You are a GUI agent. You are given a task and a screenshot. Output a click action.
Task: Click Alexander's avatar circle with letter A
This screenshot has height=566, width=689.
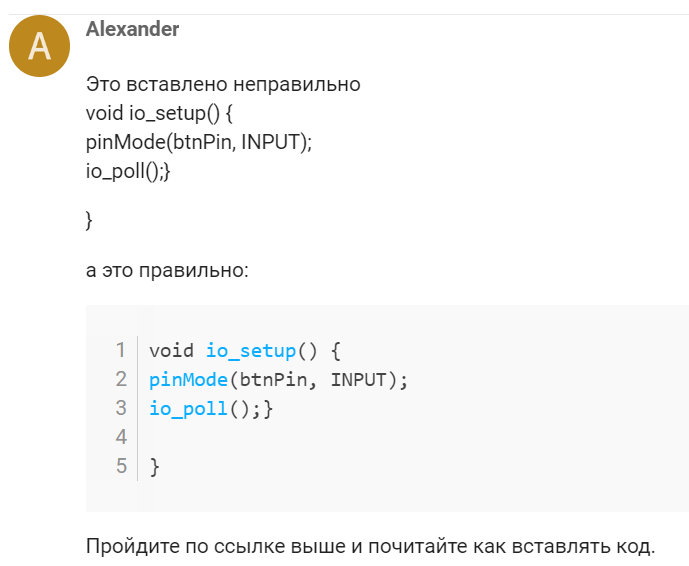40,46
